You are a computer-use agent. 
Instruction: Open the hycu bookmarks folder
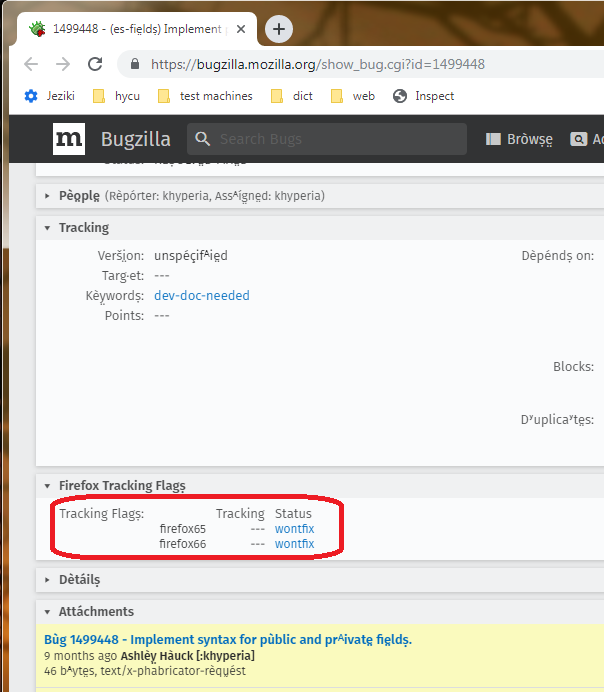pos(116,96)
